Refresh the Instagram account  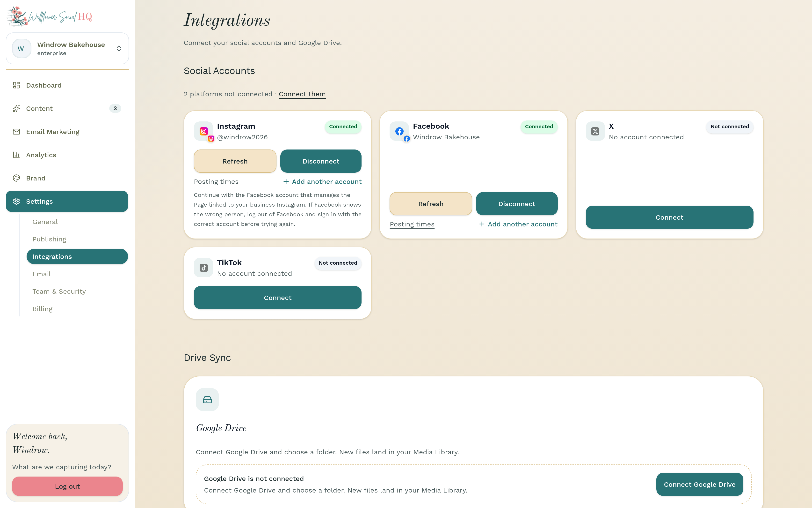click(235, 161)
